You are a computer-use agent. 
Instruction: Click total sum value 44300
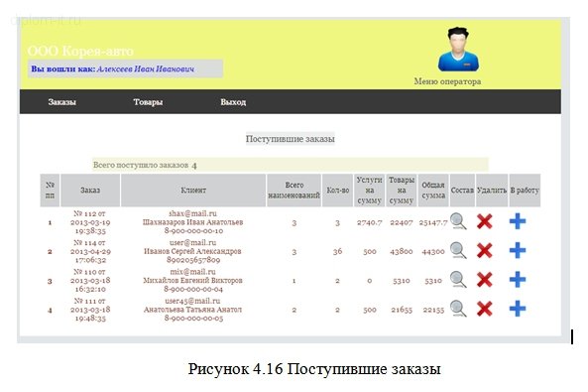[x=433, y=251]
